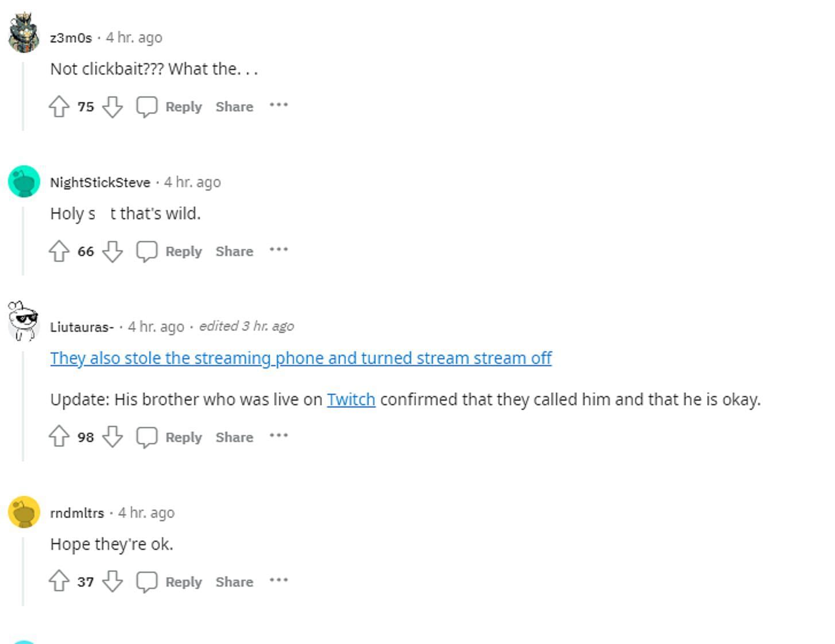Follow the Twitch link in the update
The image size is (835, 644).
(x=351, y=399)
